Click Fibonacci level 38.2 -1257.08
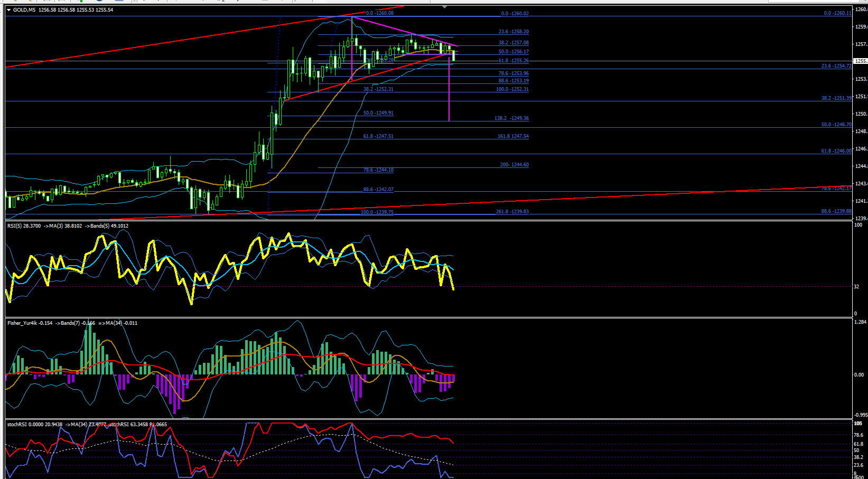This screenshot has height=479, width=868. [514, 43]
